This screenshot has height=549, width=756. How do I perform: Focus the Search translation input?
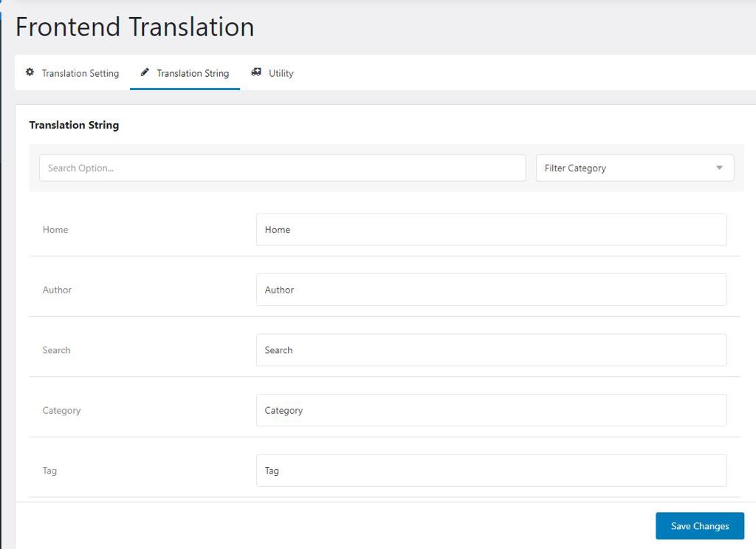[x=490, y=349]
